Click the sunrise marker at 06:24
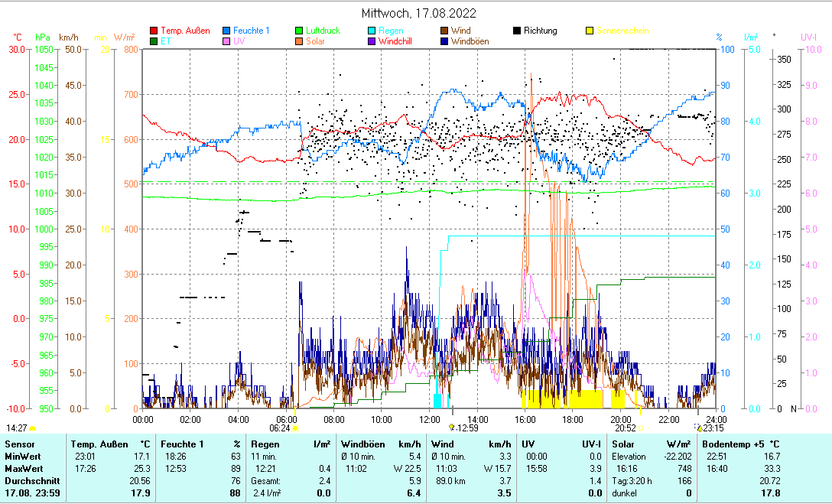The height and width of the screenshot is (504, 832). pos(295,428)
